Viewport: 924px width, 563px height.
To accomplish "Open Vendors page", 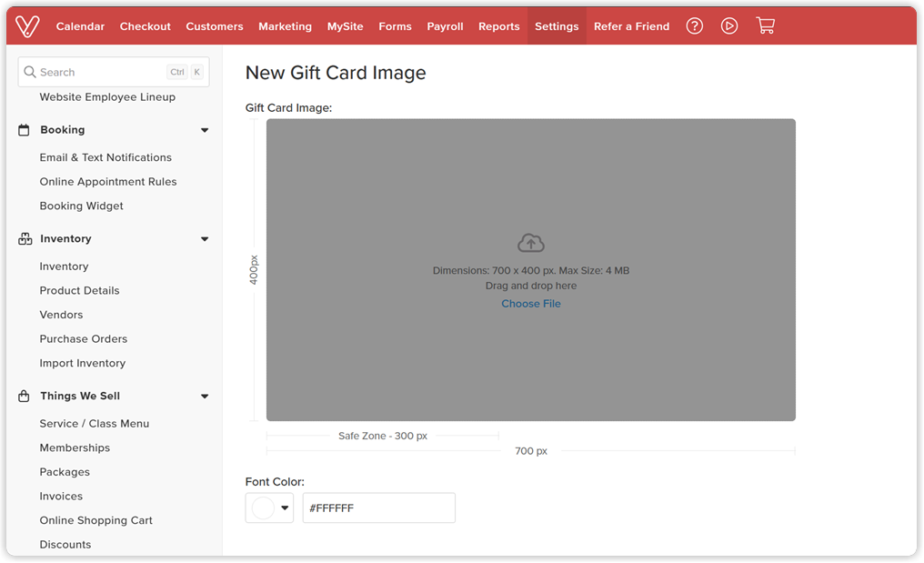I will click(61, 315).
